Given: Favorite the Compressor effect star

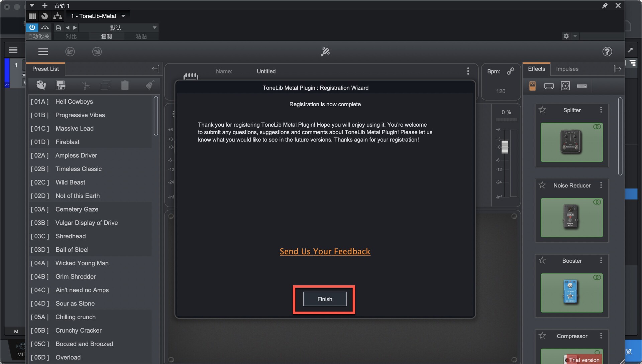Looking at the screenshot, I should click(x=542, y=335).
